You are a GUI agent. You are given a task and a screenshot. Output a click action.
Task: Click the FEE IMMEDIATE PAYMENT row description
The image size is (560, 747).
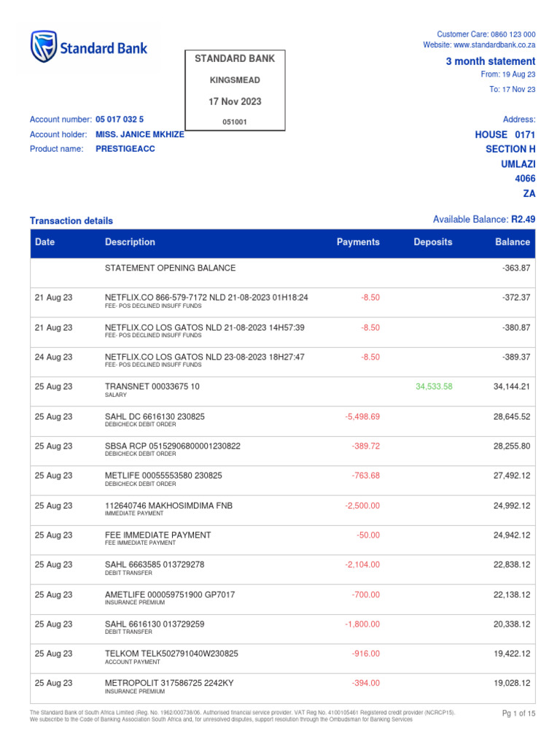157,535
